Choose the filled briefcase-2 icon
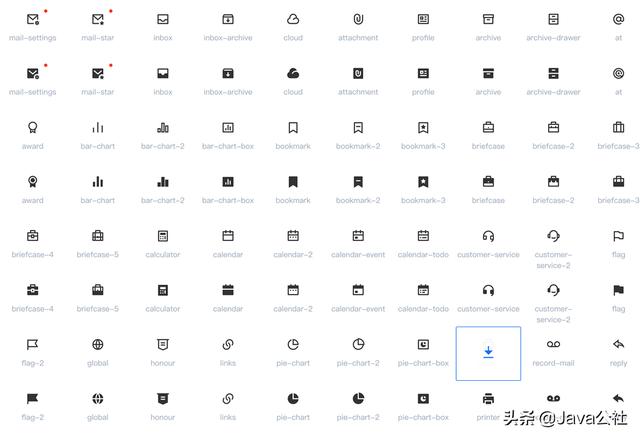This screenshot has height=439, width=640. click(553, 182)
